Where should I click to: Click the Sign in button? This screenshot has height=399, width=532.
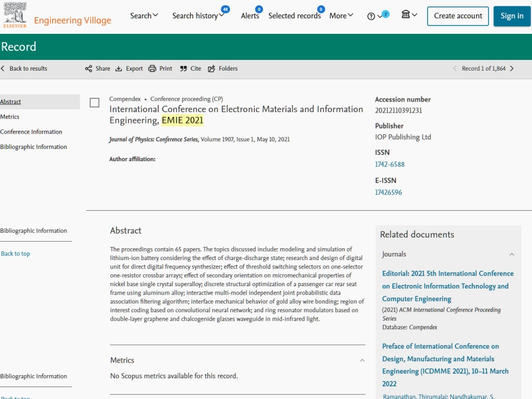(x=511, y=16)
